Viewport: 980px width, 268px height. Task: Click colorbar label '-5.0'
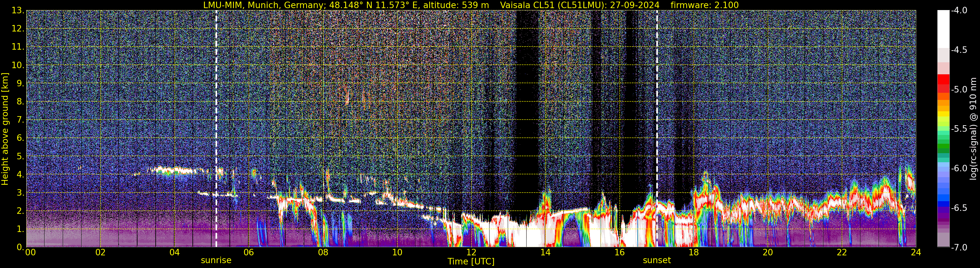(959, 89)
